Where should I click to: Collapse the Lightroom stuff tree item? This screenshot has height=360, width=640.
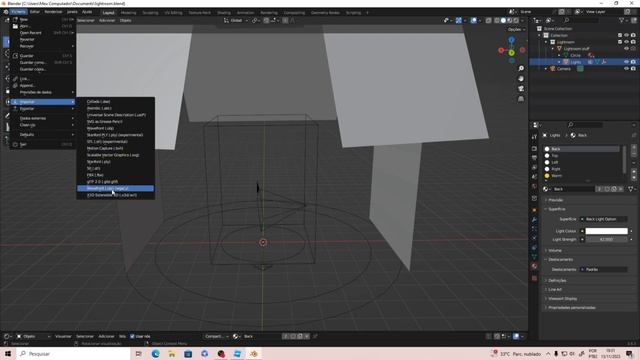point(553,49)
